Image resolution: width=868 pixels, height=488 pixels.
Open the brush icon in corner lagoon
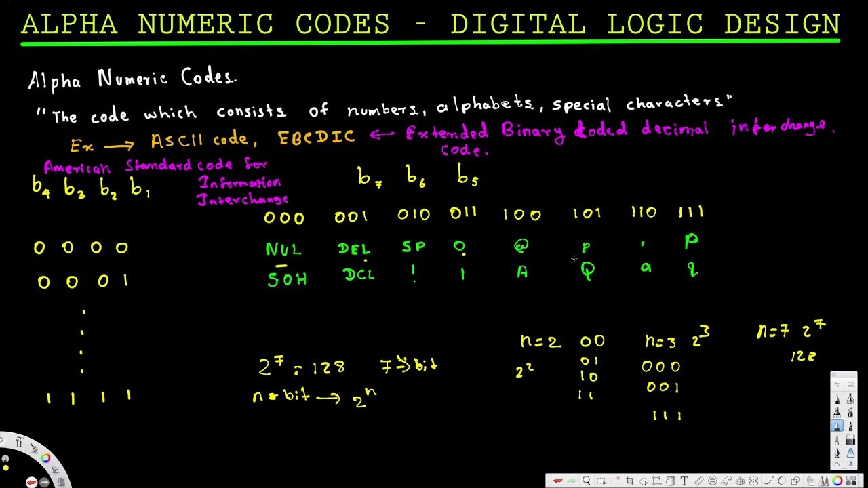(35, 448)
